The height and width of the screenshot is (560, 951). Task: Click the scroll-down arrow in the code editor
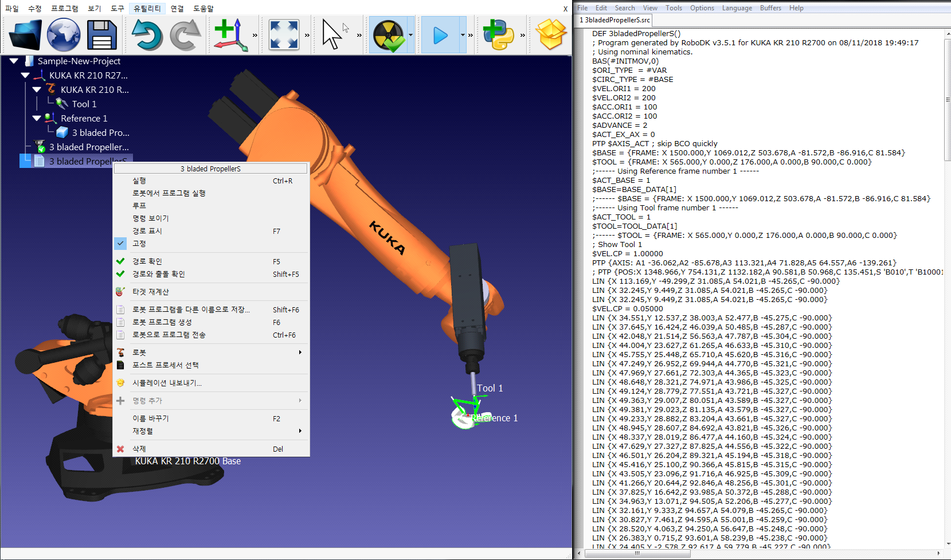click(947, 543)
